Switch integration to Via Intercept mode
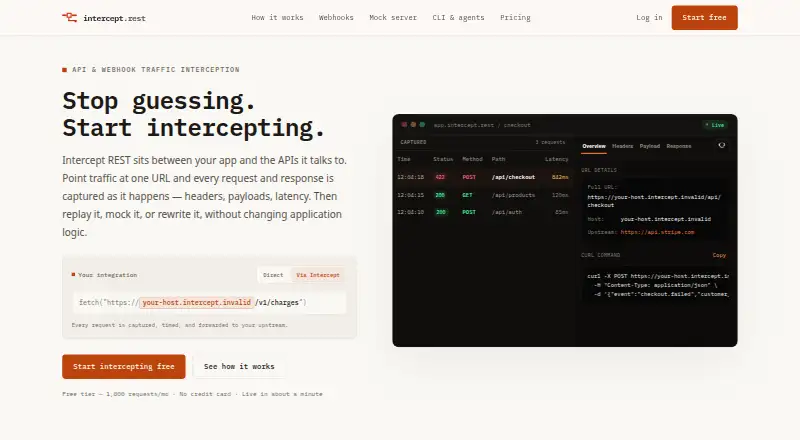This screenshot has width=800, height=440. [317, 275]
